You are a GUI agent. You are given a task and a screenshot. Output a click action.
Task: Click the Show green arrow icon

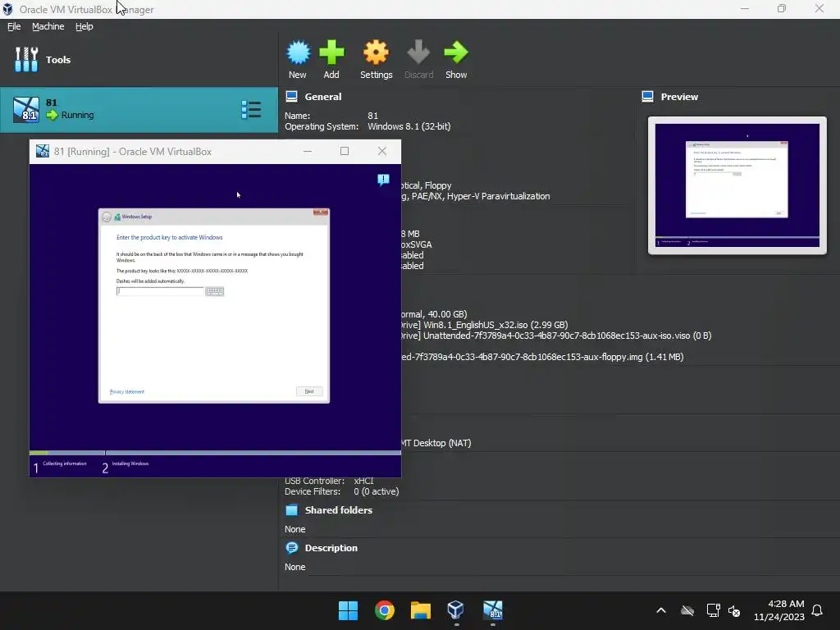456,52
